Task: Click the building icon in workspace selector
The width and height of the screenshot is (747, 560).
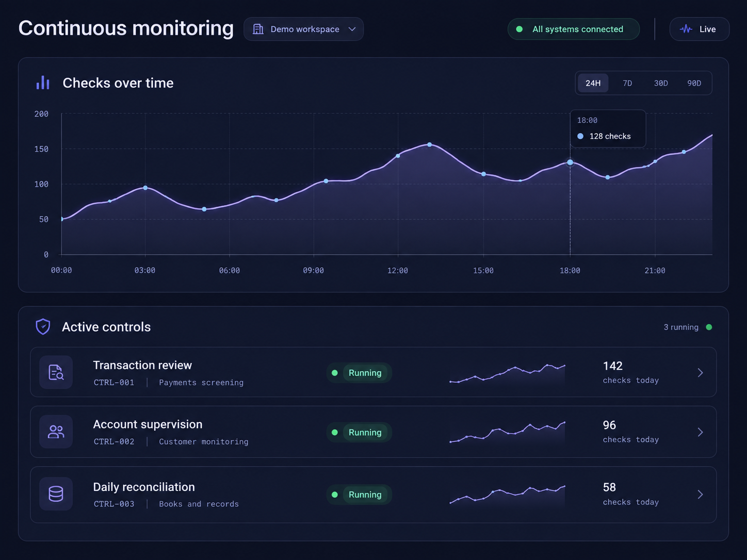Action: point(258,29)
